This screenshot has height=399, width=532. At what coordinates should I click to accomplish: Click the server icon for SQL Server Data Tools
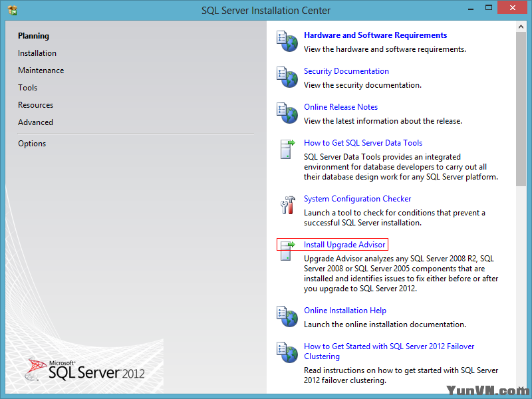click(x=287, y=149)
